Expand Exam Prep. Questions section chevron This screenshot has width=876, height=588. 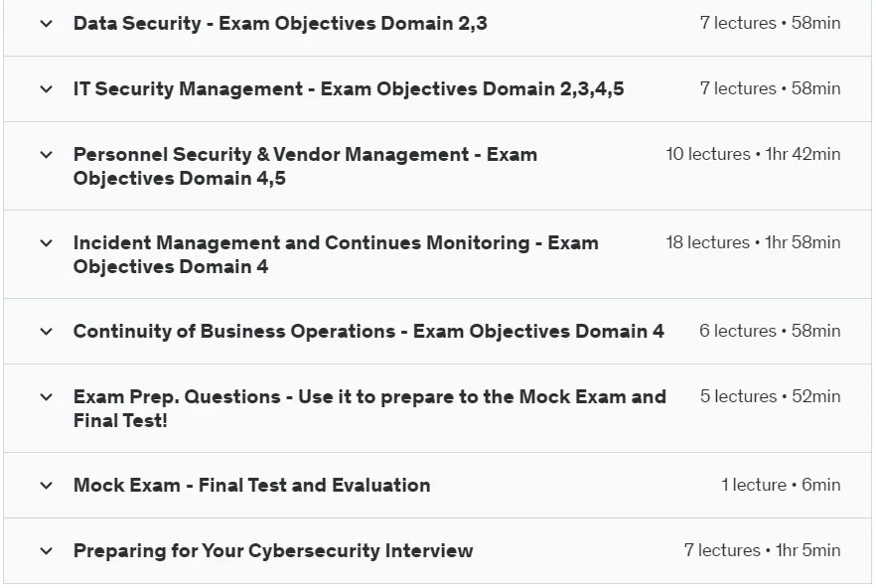(47, 397)
